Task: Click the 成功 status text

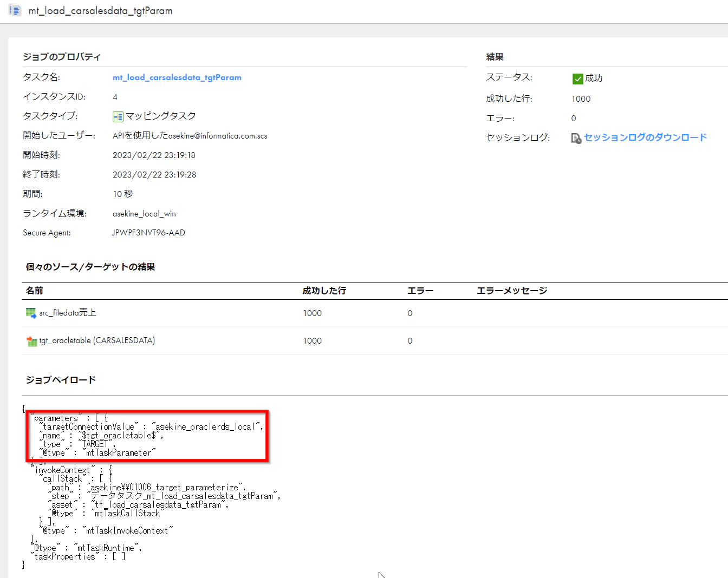Action: (594, 78)
